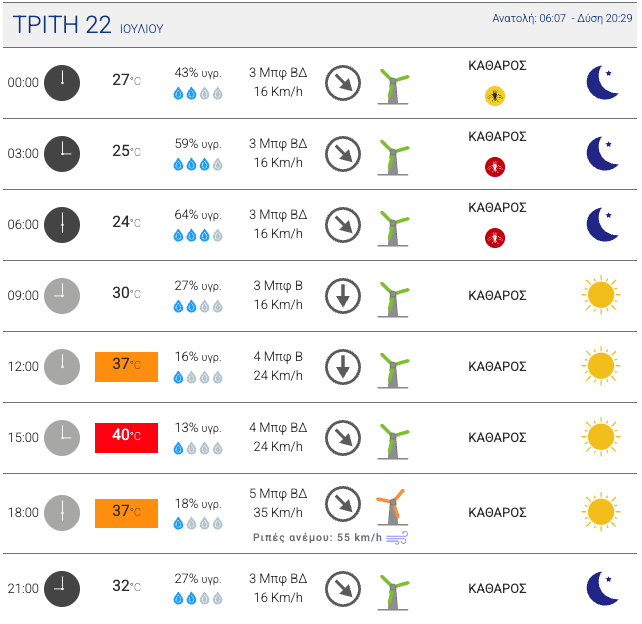The image size is (642, 624).
Task: Click the crescent moon icon at 03:00
Action: pos(602,153)
